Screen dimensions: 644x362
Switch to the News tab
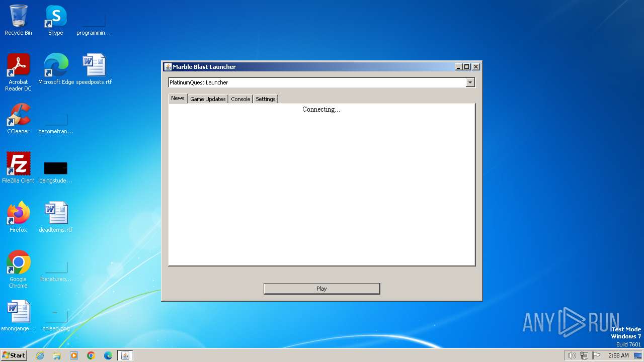pos(178,99)
